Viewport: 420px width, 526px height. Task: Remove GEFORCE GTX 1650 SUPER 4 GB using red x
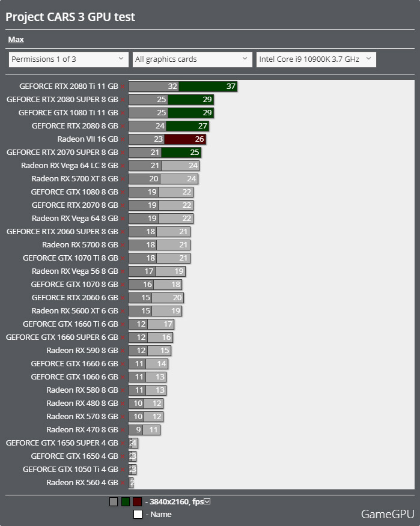pos(123,443)
